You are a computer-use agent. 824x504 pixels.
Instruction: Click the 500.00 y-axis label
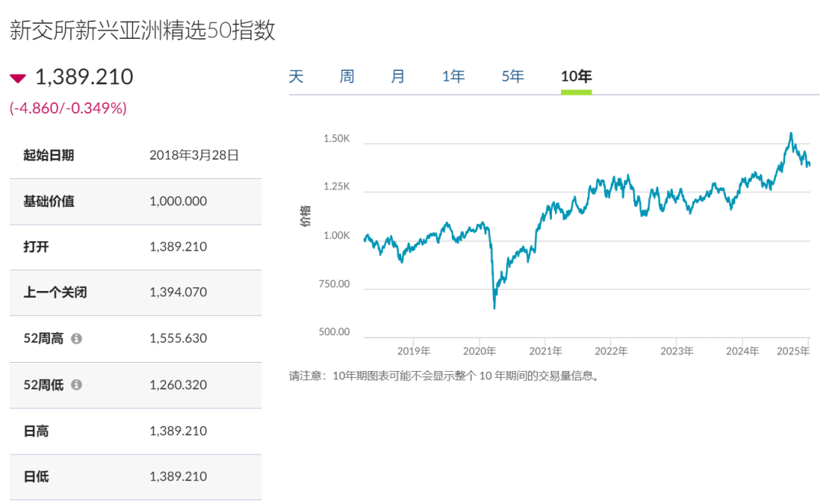[x=334, y=331]
